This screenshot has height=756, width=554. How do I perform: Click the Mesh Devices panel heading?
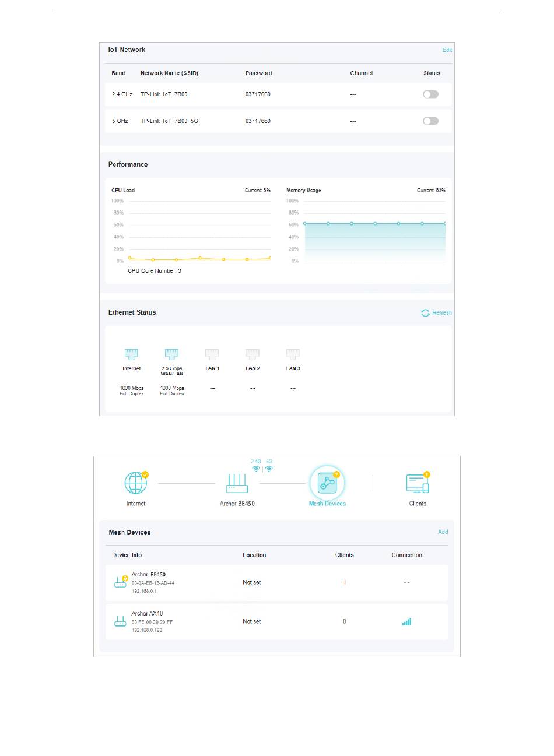point(129,532)
